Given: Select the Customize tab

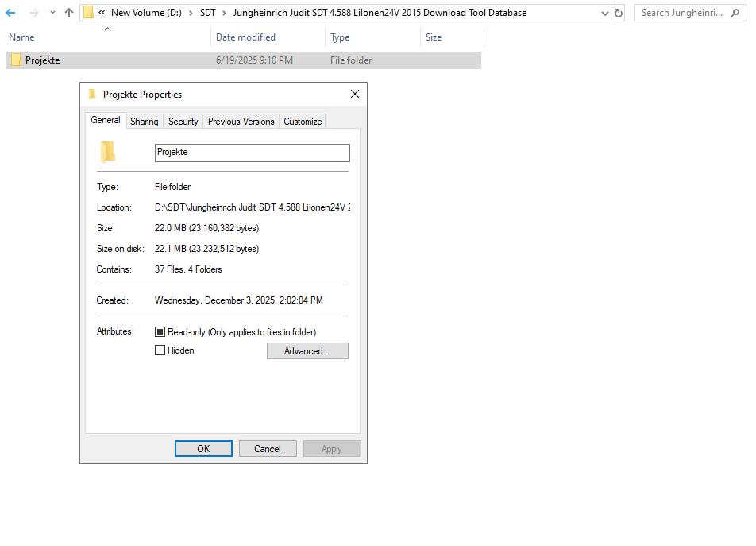Looking at the screenshot, I should point(302,121).
